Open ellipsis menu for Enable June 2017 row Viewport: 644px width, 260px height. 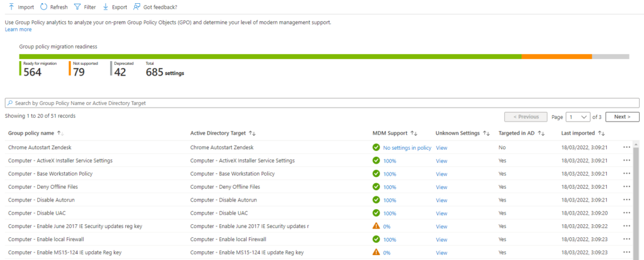tap(626, 226)
